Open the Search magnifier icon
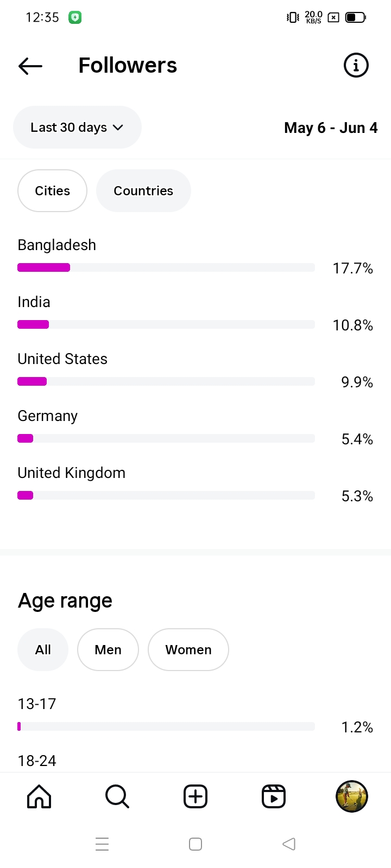 pyautogui.click(x=117, y=796)
